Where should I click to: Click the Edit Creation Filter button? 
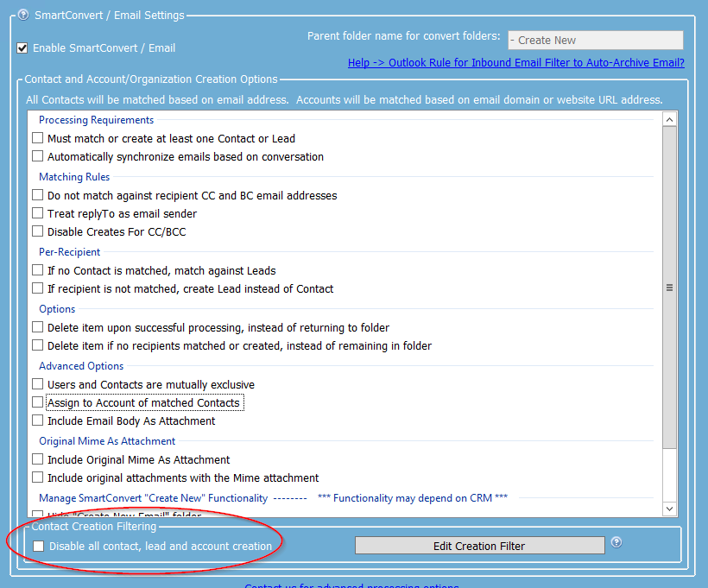(x=479, y=546)
